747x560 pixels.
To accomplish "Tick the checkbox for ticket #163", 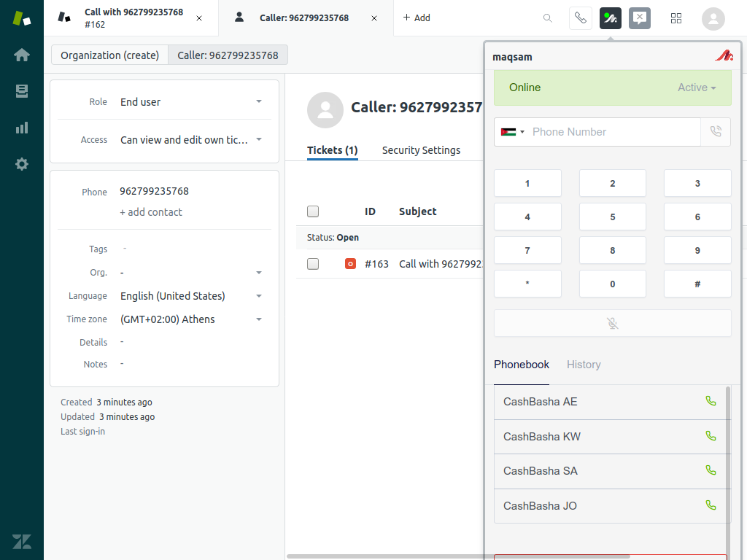I will (313, 264).
